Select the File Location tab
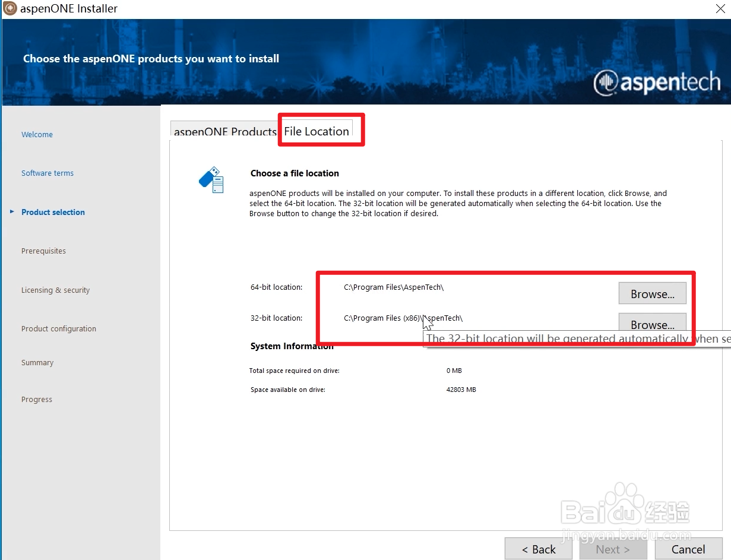This screenshot has height=560, width=731. [317, 131]
